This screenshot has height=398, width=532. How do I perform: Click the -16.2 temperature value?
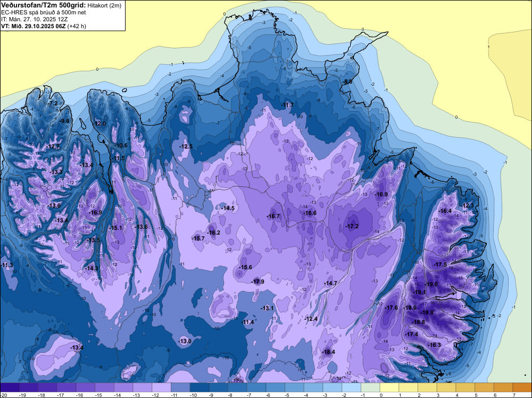coord(213,233)
